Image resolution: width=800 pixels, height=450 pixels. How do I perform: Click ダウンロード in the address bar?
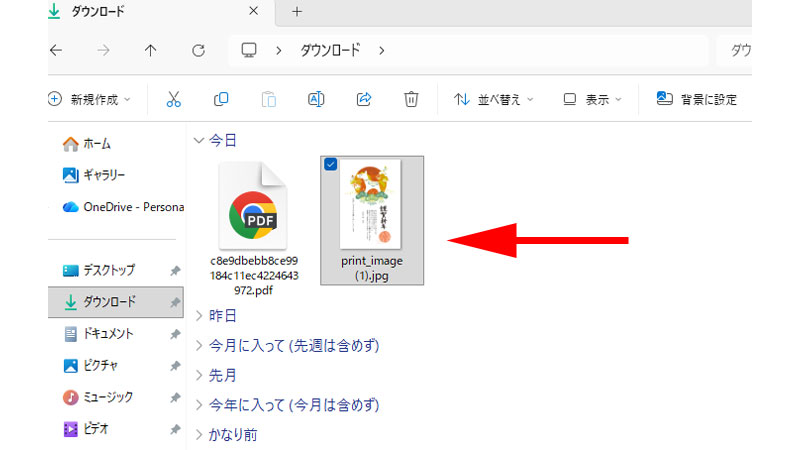tap(330, 50)
